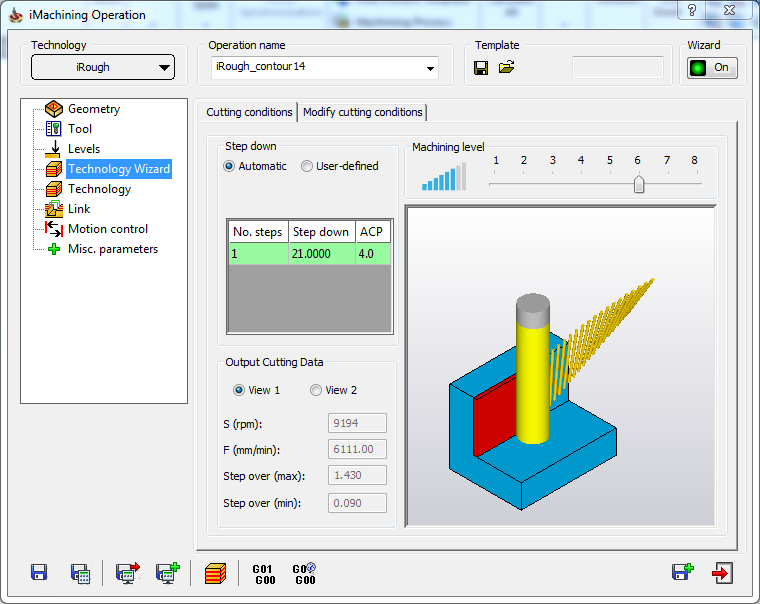Click the Motion control icon
The image size is (760, 604).
click(53, 228)
